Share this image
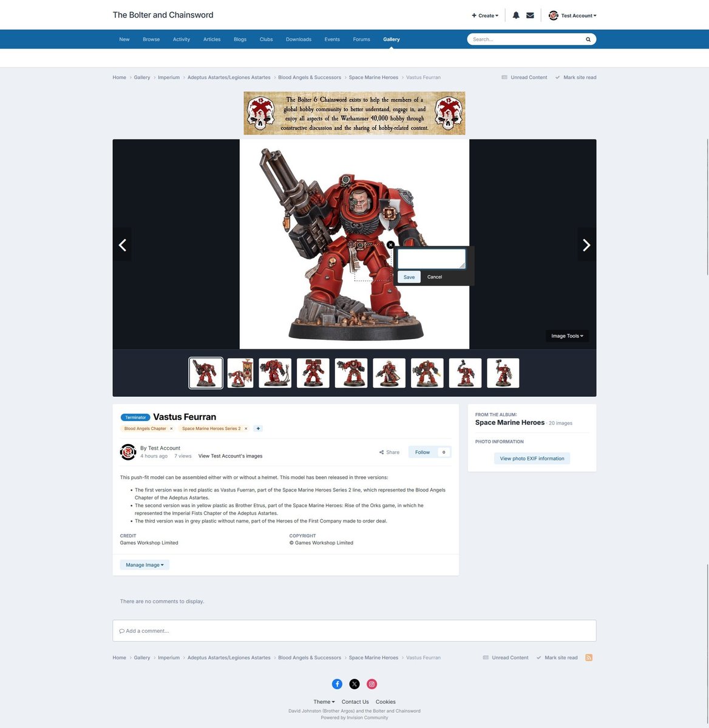 [x=390, y=452]
